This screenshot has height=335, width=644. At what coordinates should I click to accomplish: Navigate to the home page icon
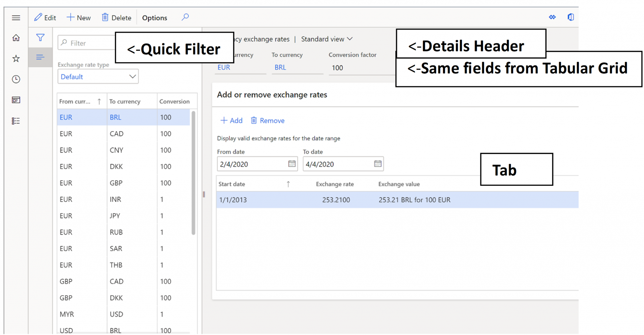coord(16,38)
